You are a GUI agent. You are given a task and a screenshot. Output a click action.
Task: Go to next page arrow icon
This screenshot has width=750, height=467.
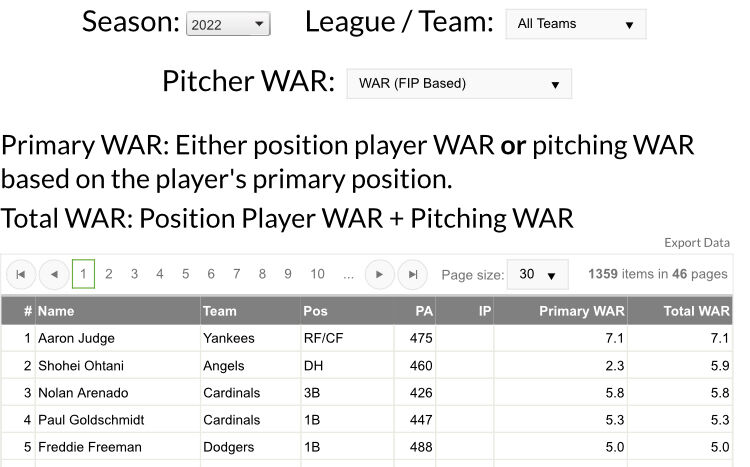coord(379,274)
